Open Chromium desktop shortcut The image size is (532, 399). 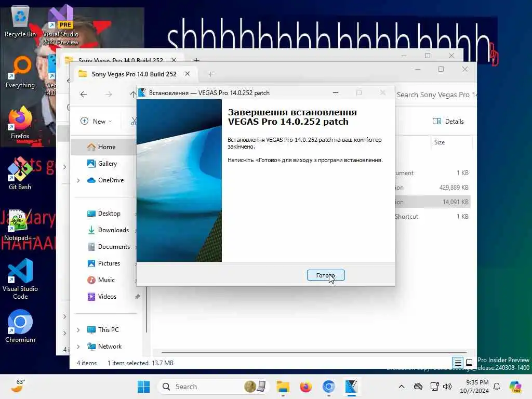click(x=20, y=326)
